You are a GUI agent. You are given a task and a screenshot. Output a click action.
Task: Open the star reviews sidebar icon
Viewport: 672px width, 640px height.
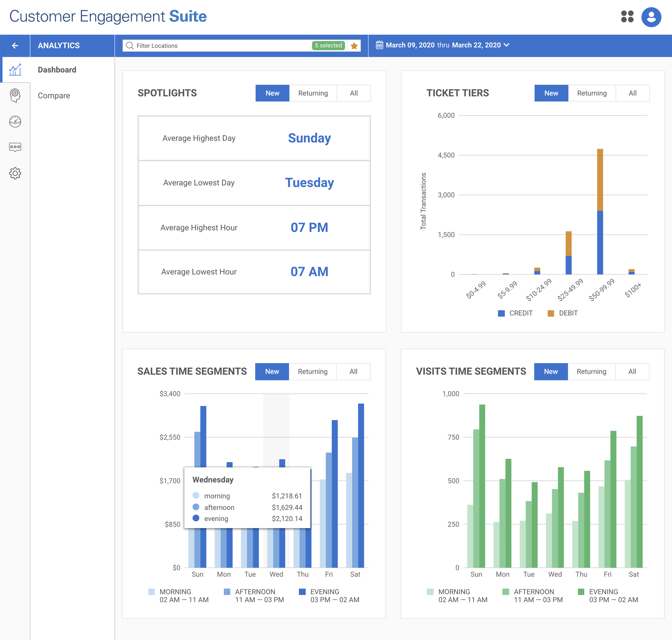[x=15, y=147]
